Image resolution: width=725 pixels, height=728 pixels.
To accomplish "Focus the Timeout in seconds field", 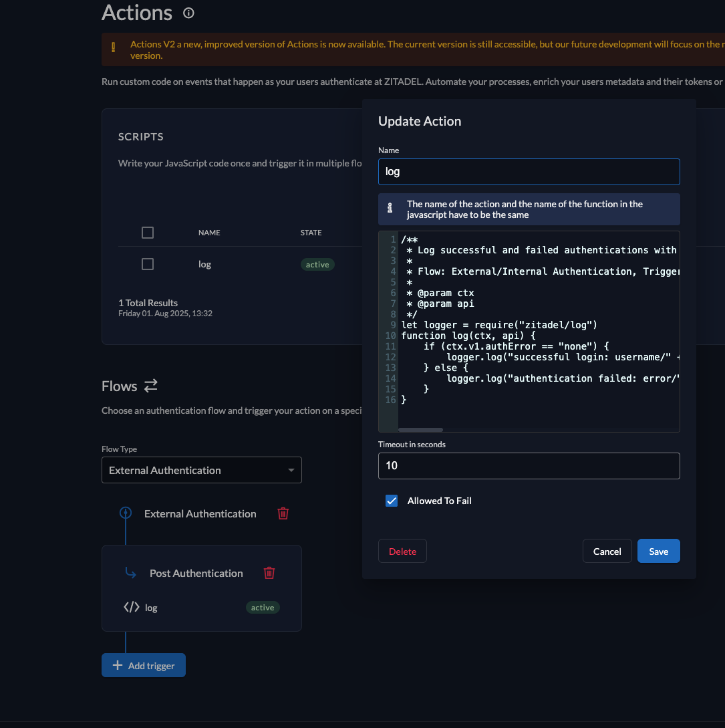I will point(529,466).
